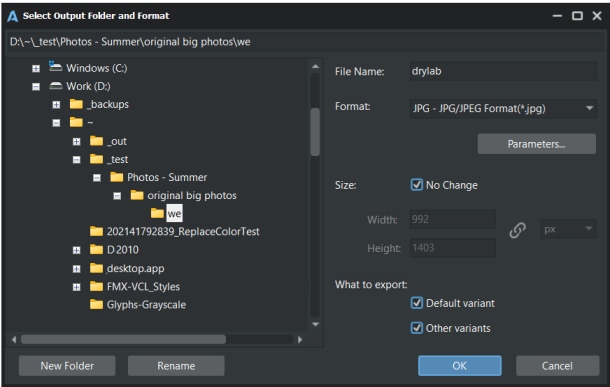Select 'FMX-VCL_Styles' tree label

(x=143, y=287)
